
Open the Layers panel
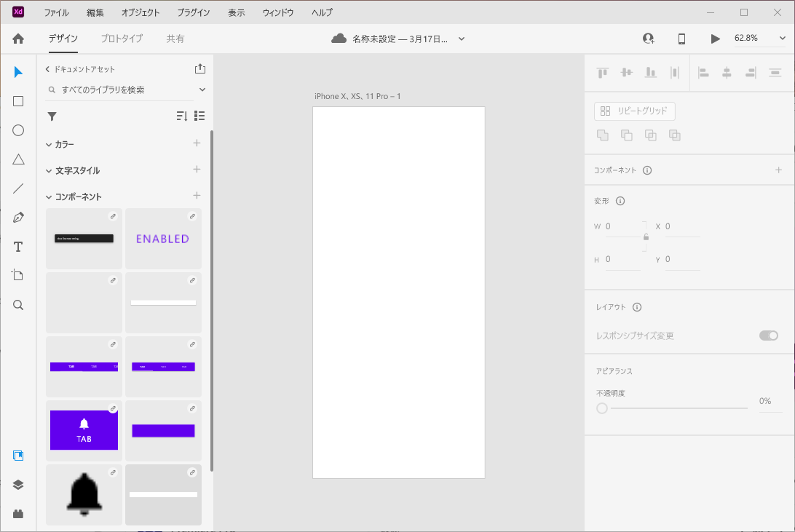click(17, 484)
